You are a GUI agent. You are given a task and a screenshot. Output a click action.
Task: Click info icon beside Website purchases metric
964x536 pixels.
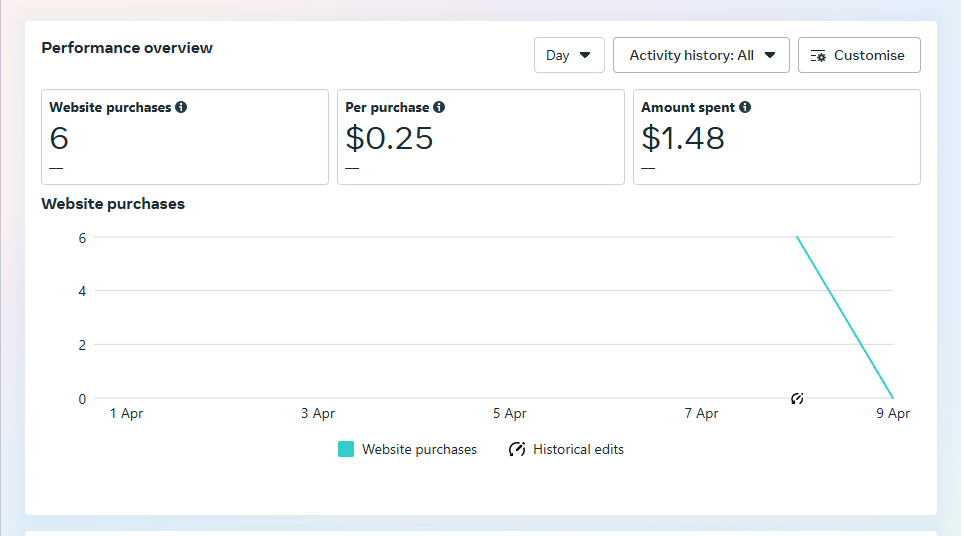click(x=181, y=107)
